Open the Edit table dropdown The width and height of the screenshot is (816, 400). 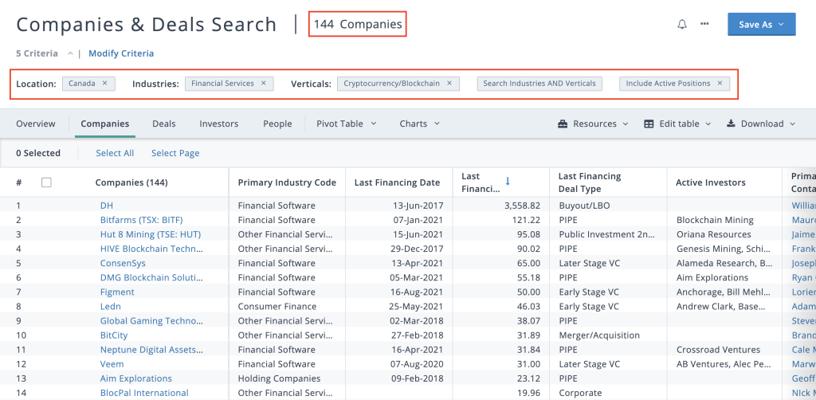pyautogui.click(x=678, y=124)
